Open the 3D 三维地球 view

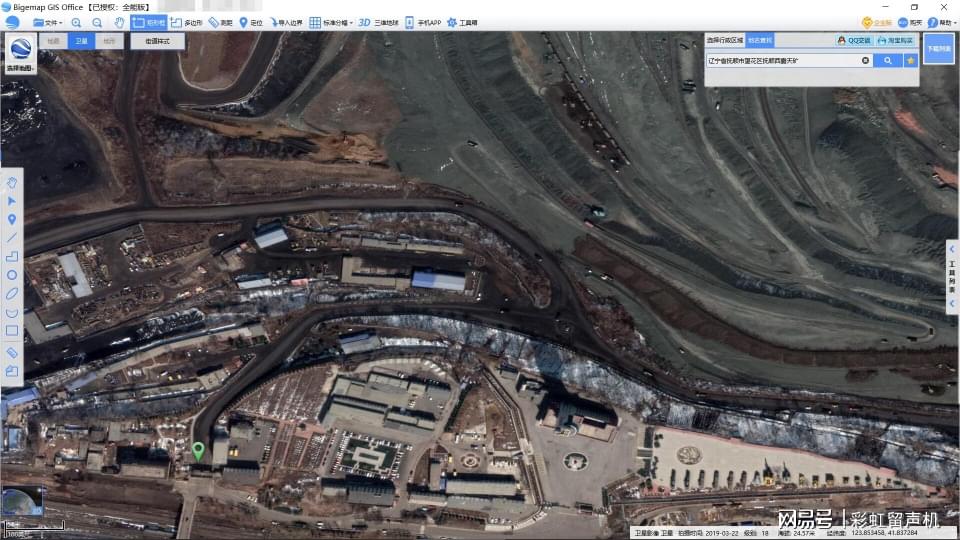click(378, 22)
